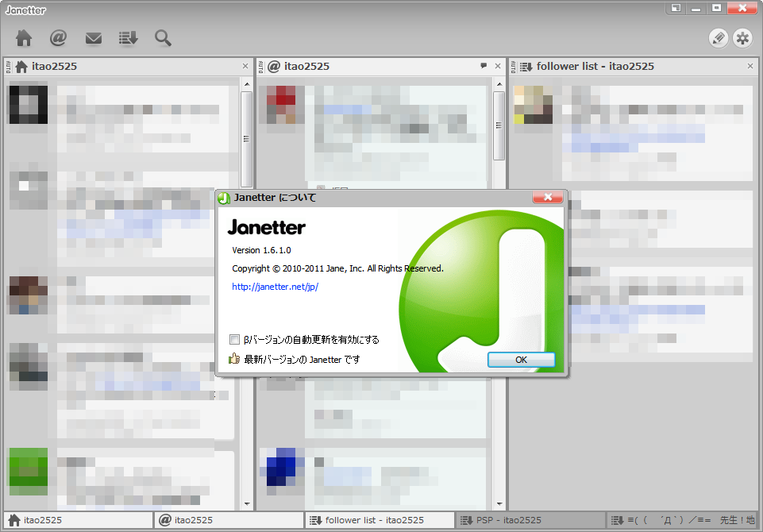Click the compact-mode window button in title bar
The width and height of the screenshot is (763, 532).
(676, 8)
